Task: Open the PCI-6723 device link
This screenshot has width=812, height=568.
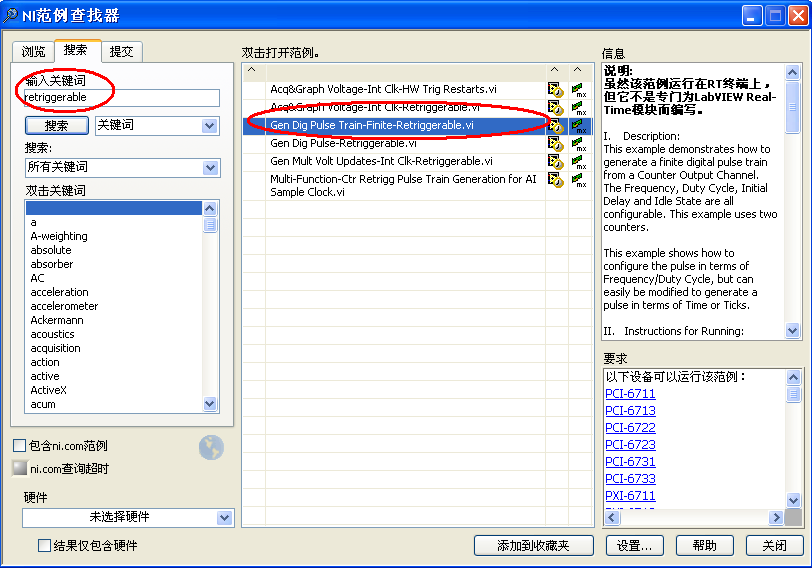Action: coord(630,445)
